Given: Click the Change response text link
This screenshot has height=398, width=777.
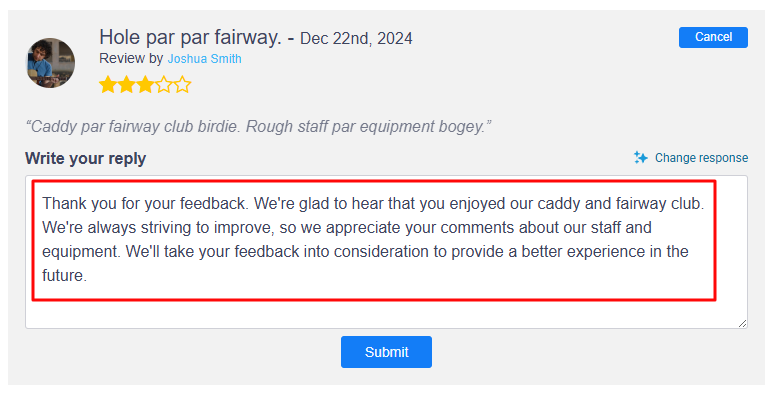Looking at the screenshot, I should [x=701, y=158].
